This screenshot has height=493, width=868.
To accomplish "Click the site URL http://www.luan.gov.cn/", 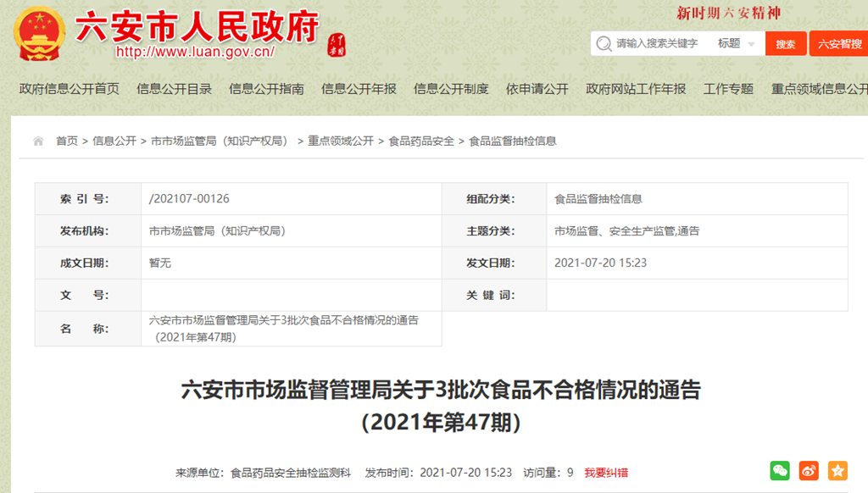I will pyautogui.click(x=195, y=52).
